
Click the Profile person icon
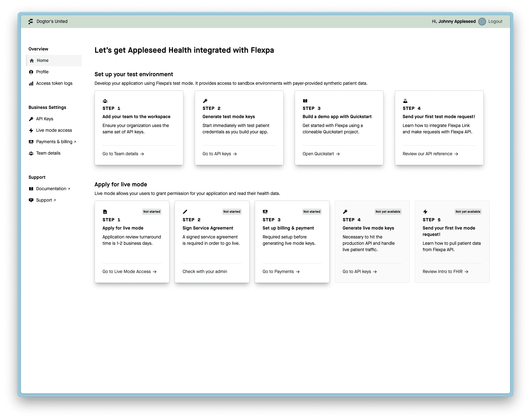[x=31, y=72]
